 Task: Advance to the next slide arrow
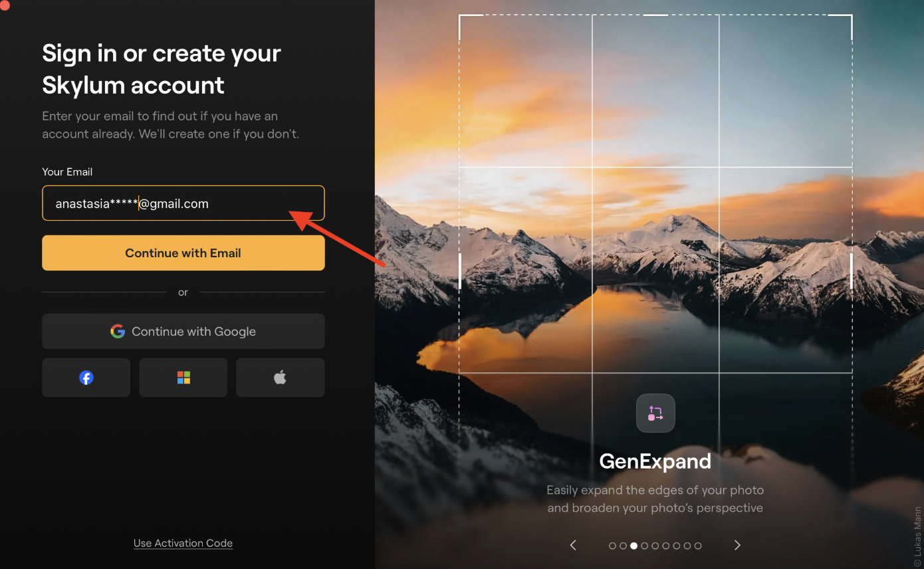[737, 545]
